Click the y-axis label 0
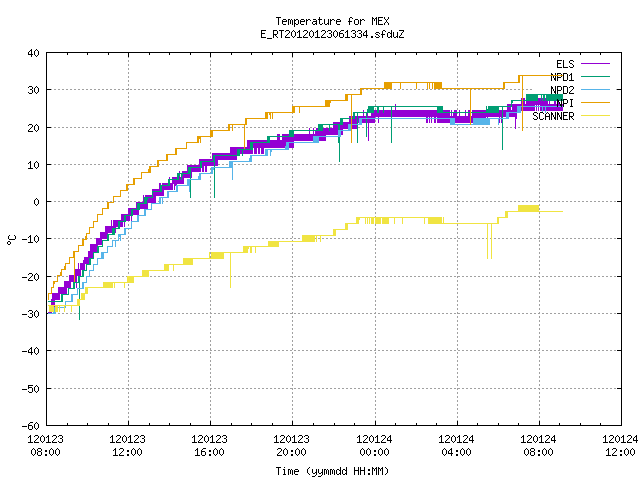This screenshot has height=480, width=640. 37,202
